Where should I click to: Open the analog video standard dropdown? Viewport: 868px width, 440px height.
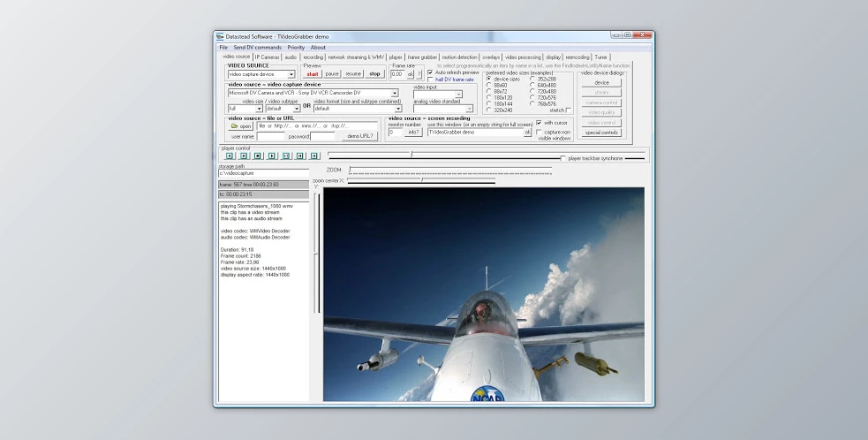[469, 109]
